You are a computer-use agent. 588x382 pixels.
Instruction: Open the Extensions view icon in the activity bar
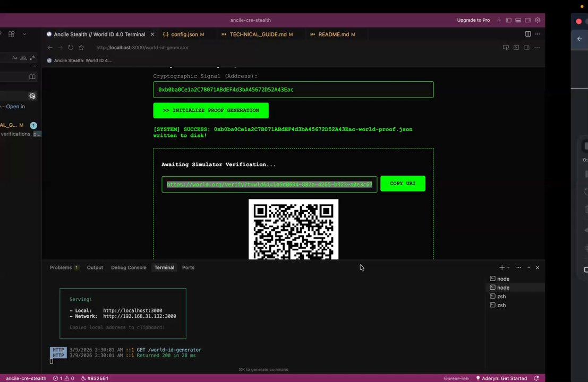[x=12, y=34]
